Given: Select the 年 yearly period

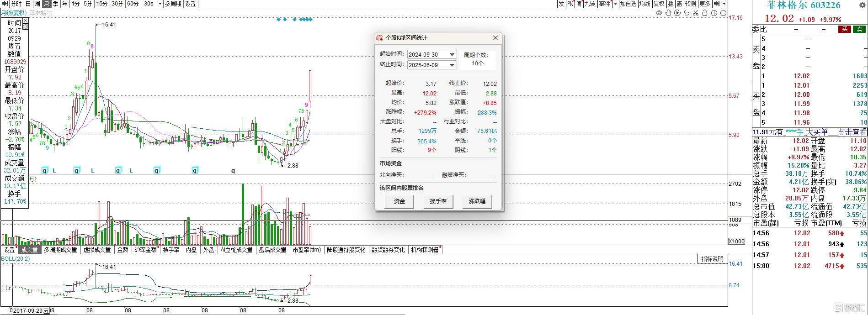Looking at the screenshot, I should pyautogui.click(x=65, y=4).
